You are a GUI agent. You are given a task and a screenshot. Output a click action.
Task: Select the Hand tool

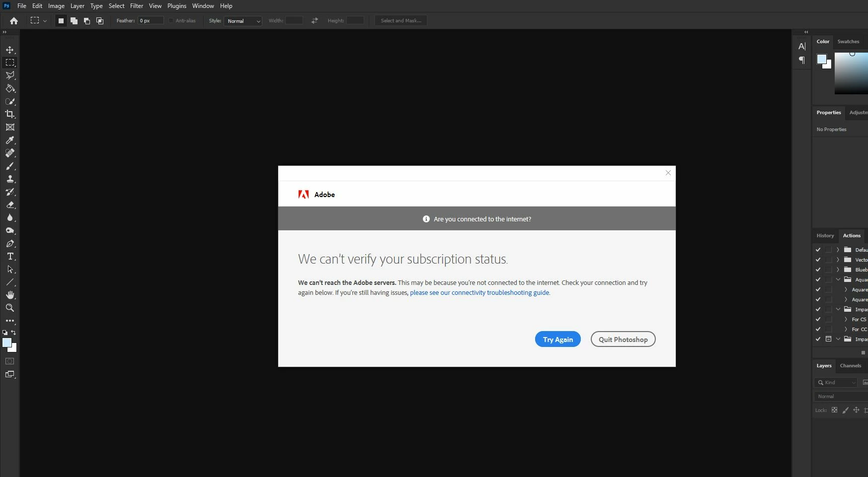click(10, 295)
